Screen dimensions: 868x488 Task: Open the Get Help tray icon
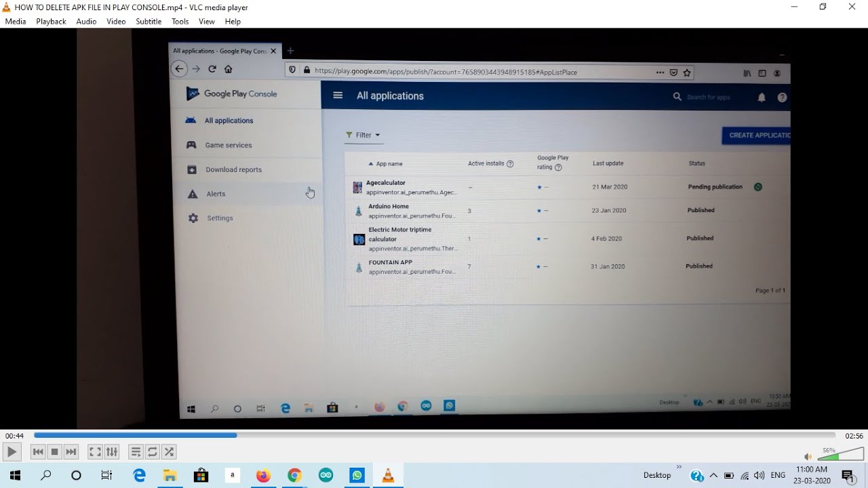[x=696, y=476]
